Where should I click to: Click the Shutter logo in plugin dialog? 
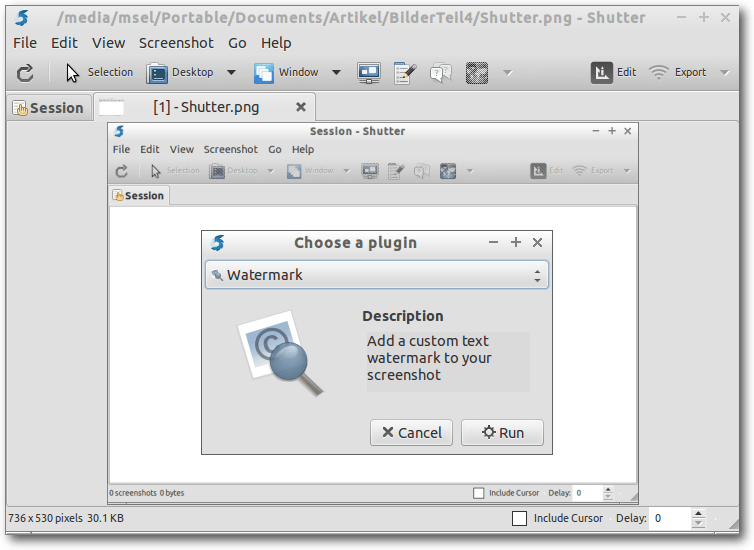coord(218,243)
